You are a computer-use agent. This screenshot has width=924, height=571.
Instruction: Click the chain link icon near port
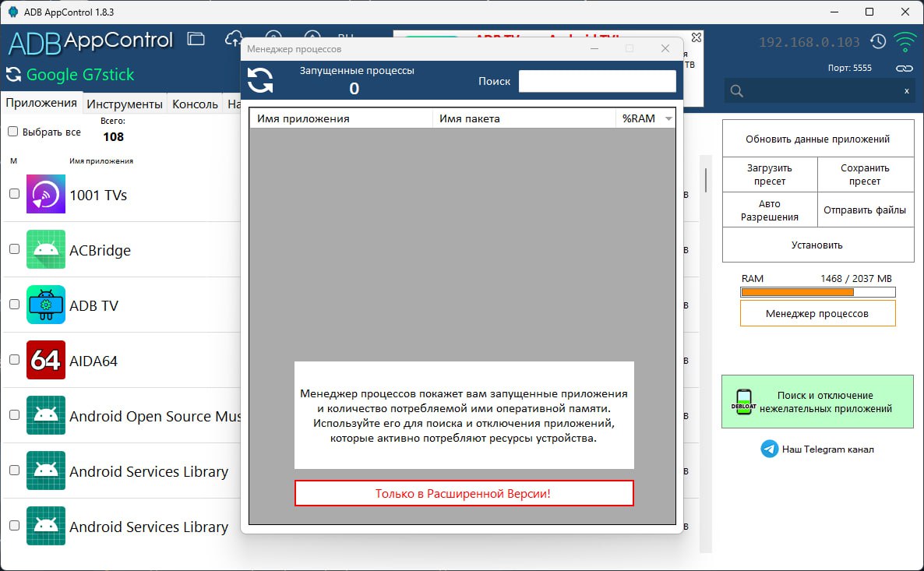[905, 69]
